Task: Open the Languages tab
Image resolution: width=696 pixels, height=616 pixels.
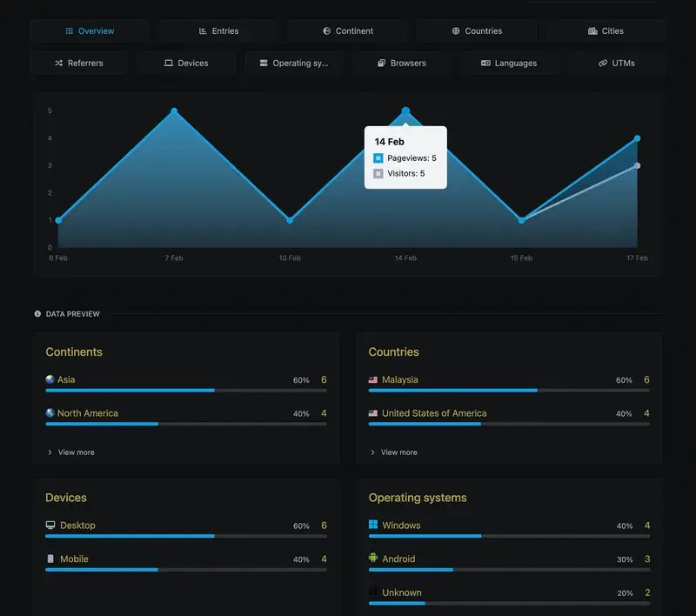Action: tap(509, 63)
